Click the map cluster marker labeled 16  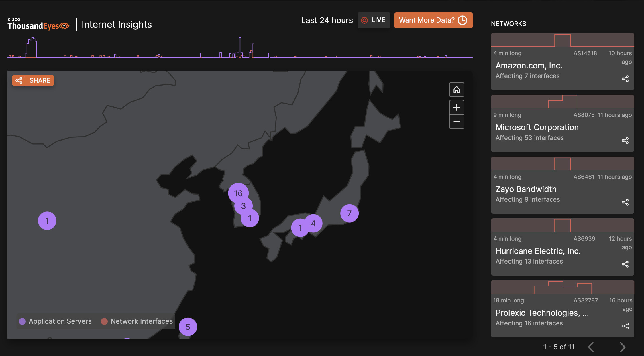238,193
